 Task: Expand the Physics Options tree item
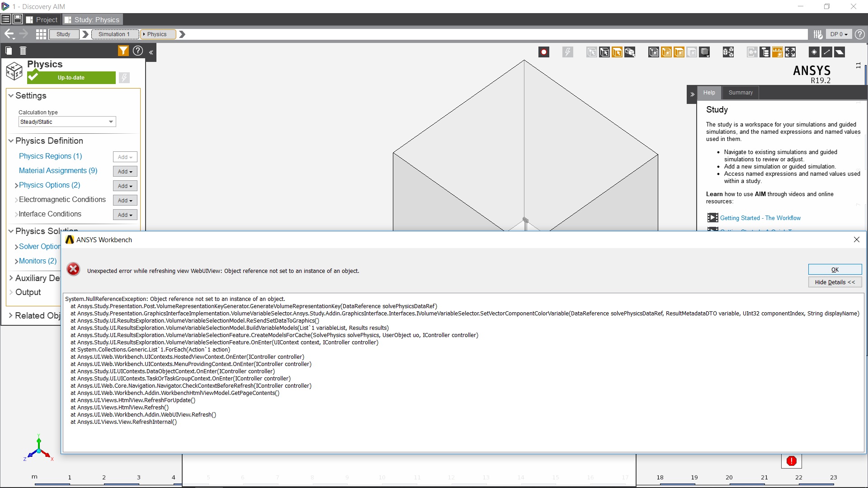tap(16, 185)
